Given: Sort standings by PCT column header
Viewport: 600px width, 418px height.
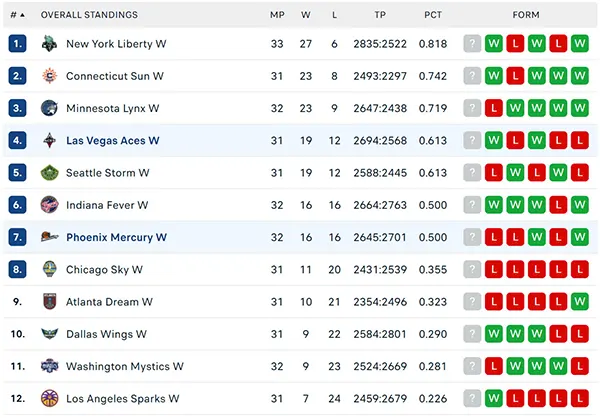Looking at the screenshot, I should (433, 15).
